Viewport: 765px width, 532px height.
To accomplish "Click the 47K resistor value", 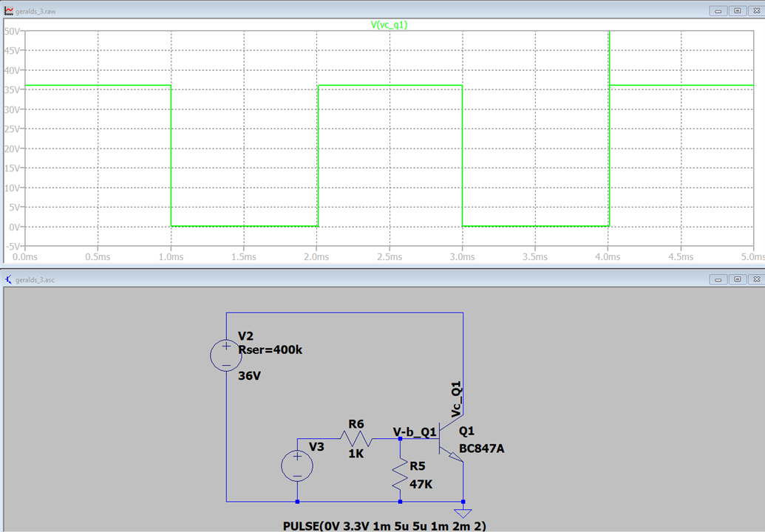I will pyautogui.click(x=421, y=485).
